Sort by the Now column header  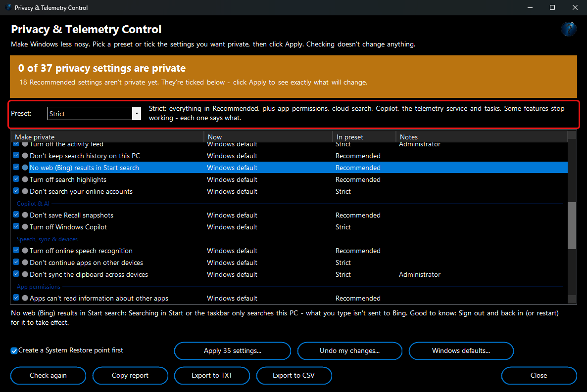point(268,137)
